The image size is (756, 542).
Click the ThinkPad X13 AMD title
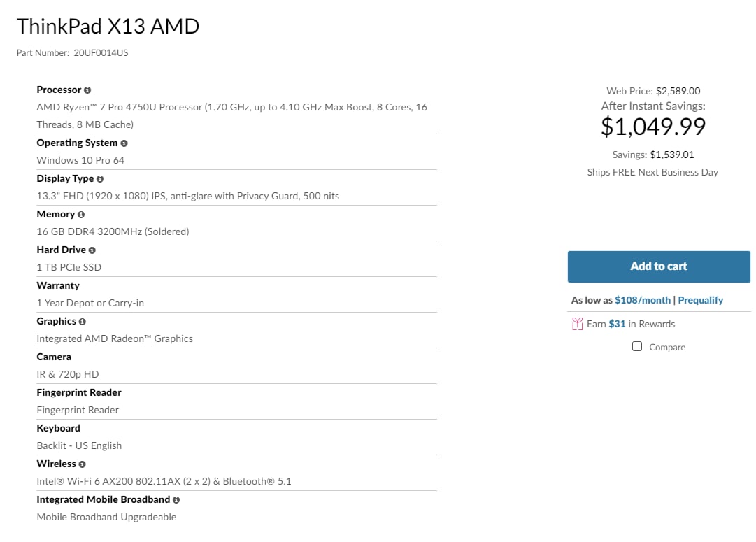click(108, 26)
